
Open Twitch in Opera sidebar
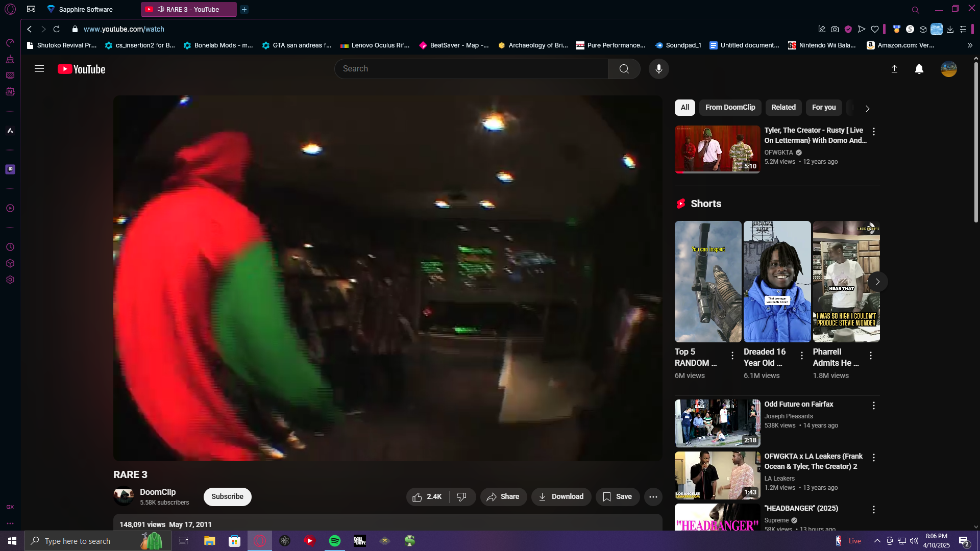(10, 169)
